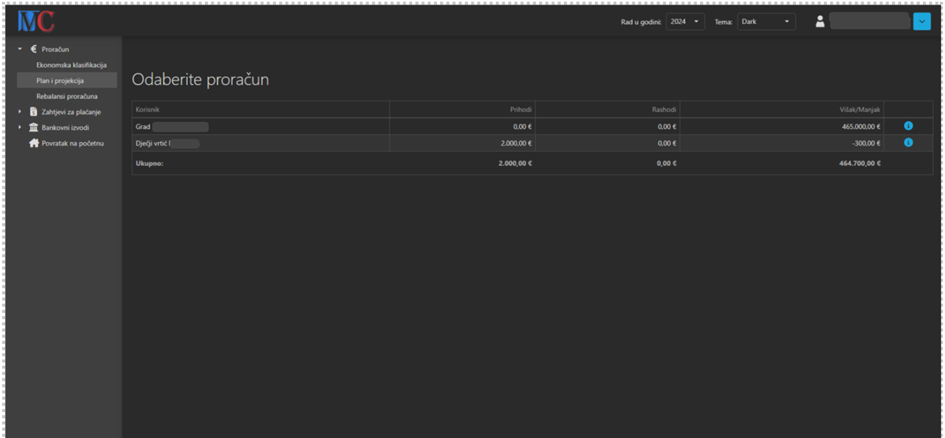Image resolution: width=945 pixels, height=438 pixels.
Task: Open info icon for the Dječji vrtić row
Action: [908, 143]
